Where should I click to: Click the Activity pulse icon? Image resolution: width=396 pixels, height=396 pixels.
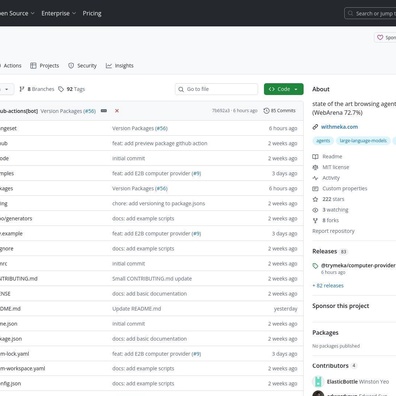[315, 178]
